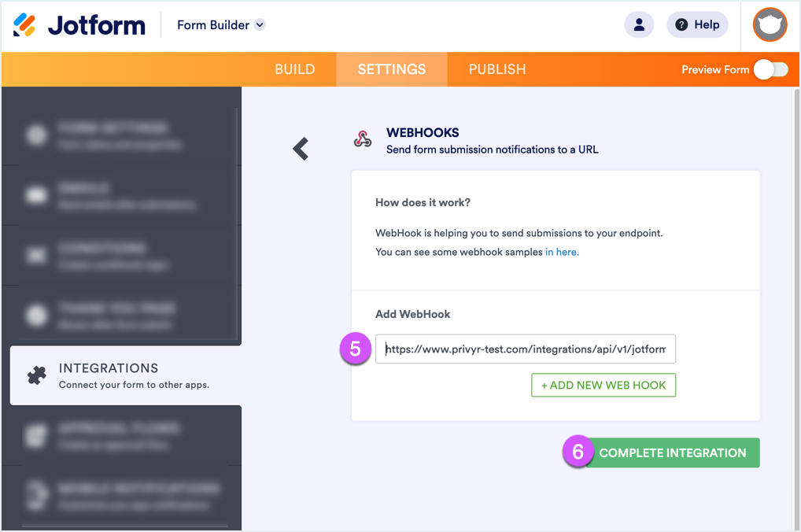Open the Integrations sidebar item
This screenshot has width=801, height=532.
(126, 375)
